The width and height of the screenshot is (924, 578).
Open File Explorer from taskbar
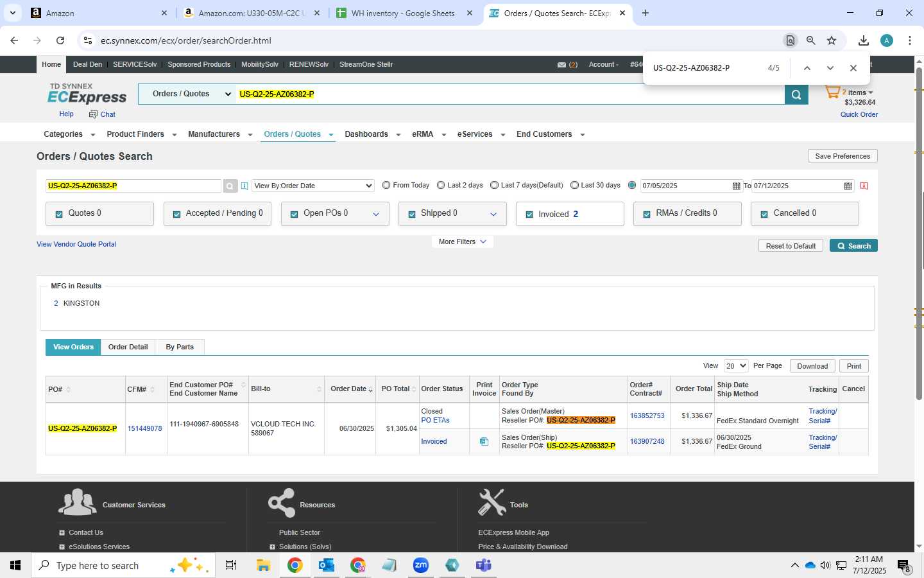tap(263, 565)
